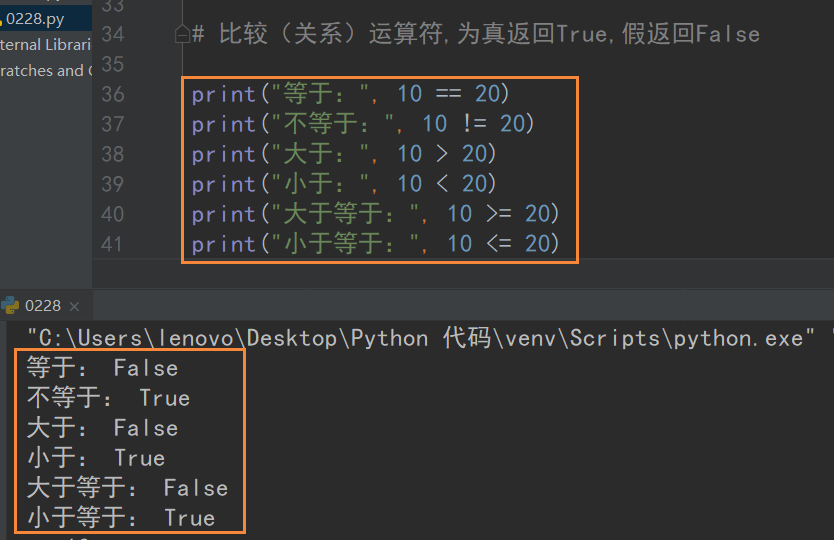This screenshot has height=540, width=834.
Task: Click the code line print 10 <= 20
Action: (376, 244)
